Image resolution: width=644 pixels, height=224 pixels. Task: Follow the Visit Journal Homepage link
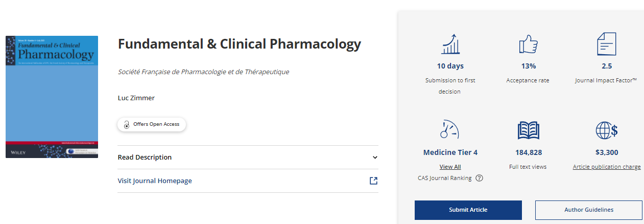point(155,181)
